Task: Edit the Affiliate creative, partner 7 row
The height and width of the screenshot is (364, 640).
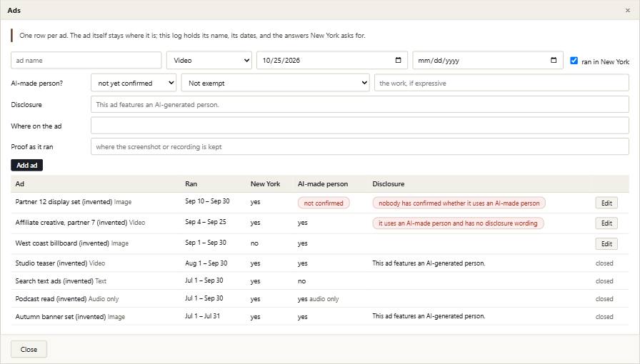Action: pyautogui.click(x=606, y=223)
